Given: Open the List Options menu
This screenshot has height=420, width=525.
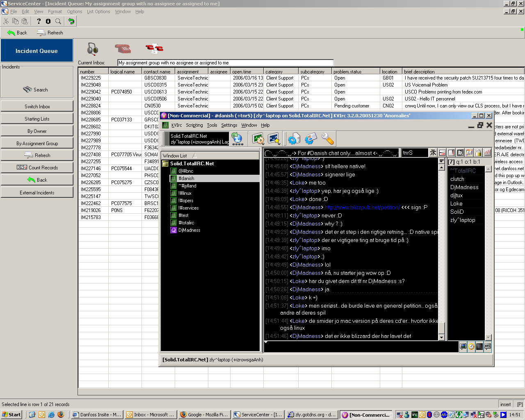Looking at the screenshot, I should pyautogui.click(x=98, y=11).
